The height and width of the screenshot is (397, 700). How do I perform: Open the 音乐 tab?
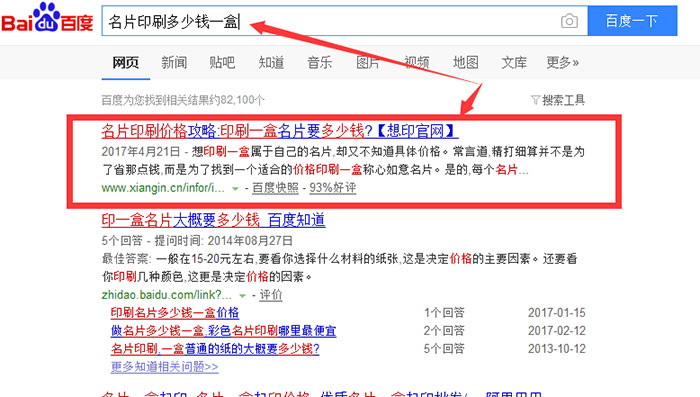point(320,62)
